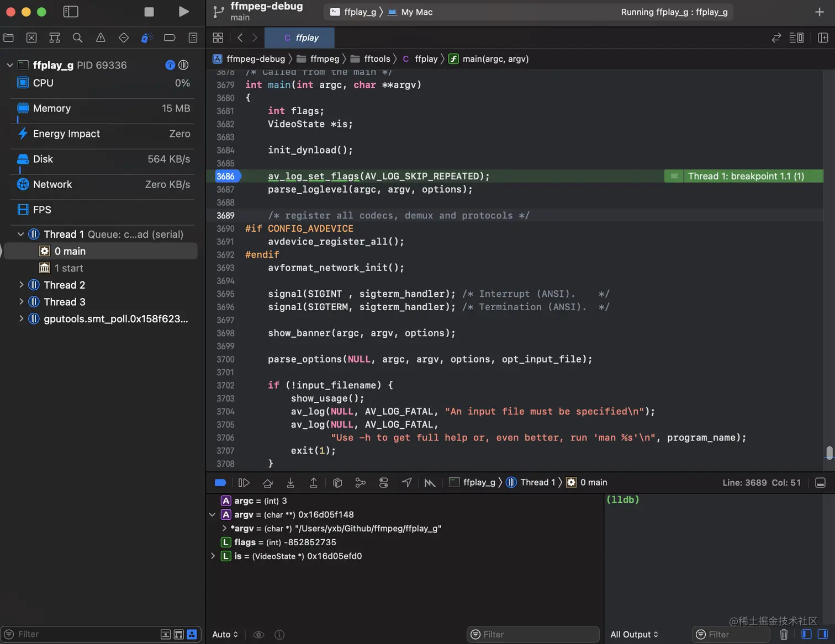Collapse Thread 1 disclosure triangle
Screen dimensions: 835x644
(x=20, y=234)
